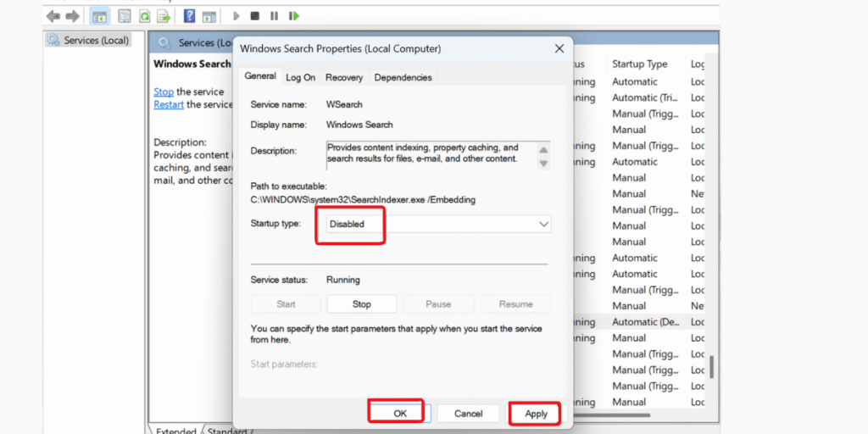The height and width of the screenshot is (434, 868).
Task: Confirm the dialog with the OK button
Action: (400, 414)
